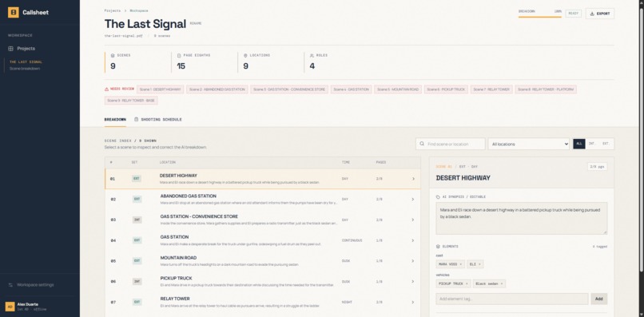This screenshot has width=644, height=317.
Task: Focus the Add element tag field
Action: pyautogui.click(x=511, y=299)
